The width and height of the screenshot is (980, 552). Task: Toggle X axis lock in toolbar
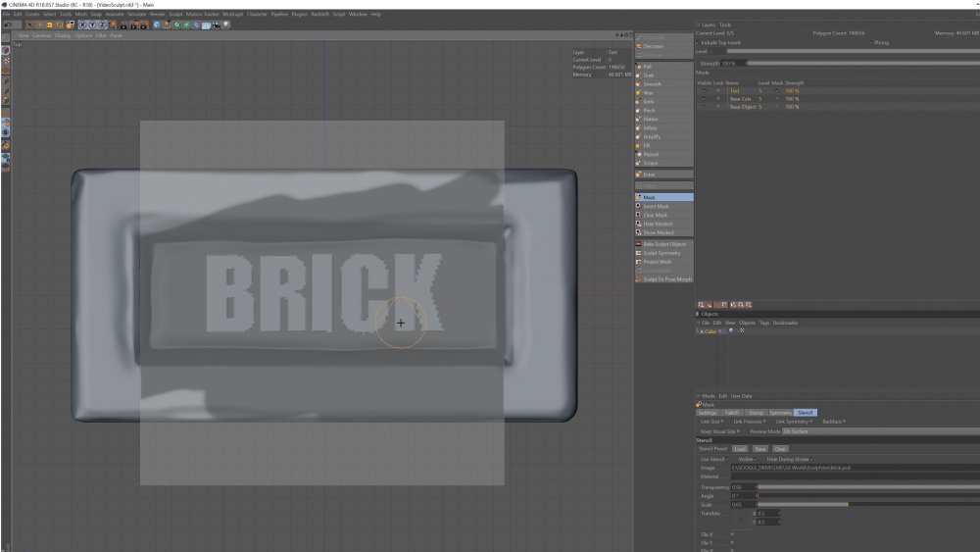click(x=82, y=25)
